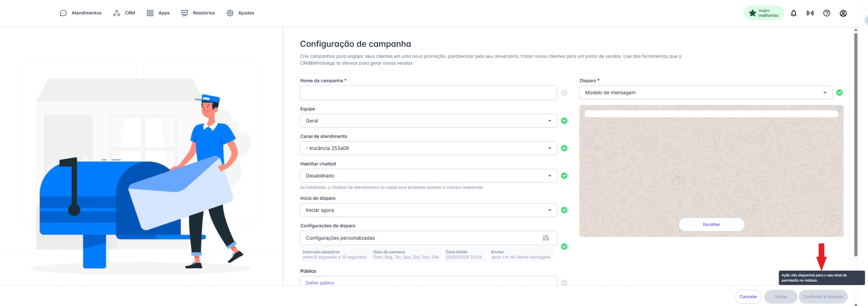Open the Atendimentos menu
The width and height of the screenshot is (868, 306).
(x=81, y=13)
